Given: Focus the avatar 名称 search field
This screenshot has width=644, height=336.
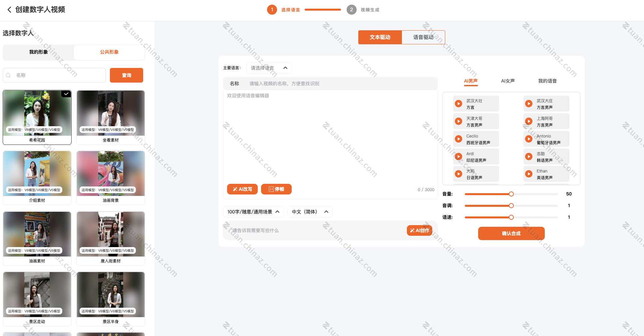Looking at the screenshot, I should coord(54,75).
